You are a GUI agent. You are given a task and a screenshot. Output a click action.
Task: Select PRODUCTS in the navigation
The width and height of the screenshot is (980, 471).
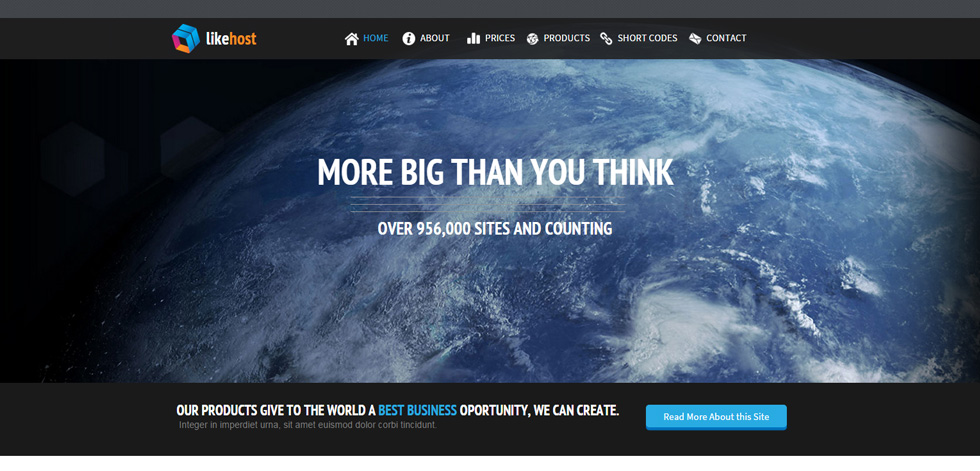pyautogui.click(x=567, y=38)
